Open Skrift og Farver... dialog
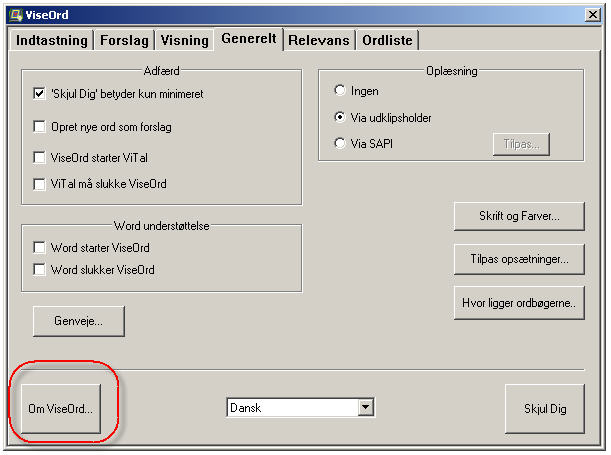 click(519, 216)
